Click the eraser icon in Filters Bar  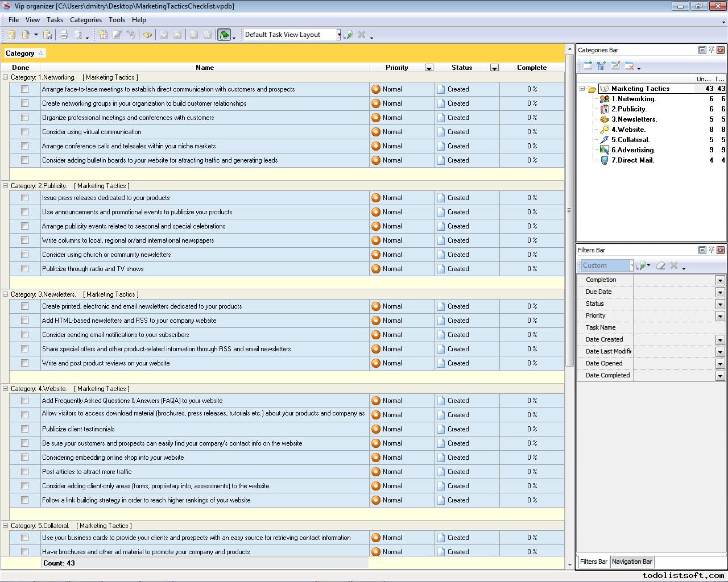[660, 265]
